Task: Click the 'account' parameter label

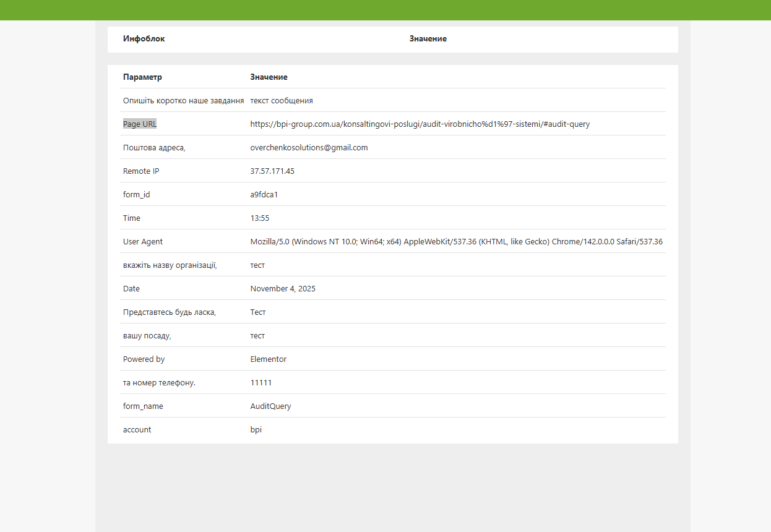Action: [x=137, y=430]
